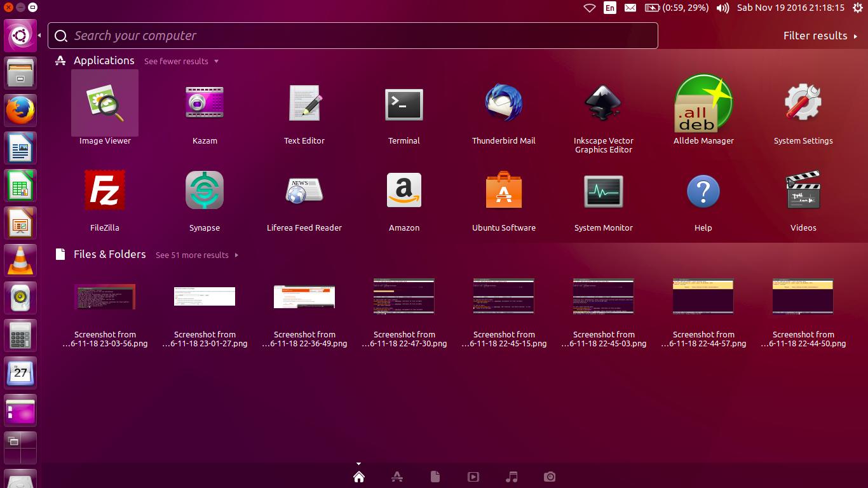Open Files manager from the launcher

[20, 72]
